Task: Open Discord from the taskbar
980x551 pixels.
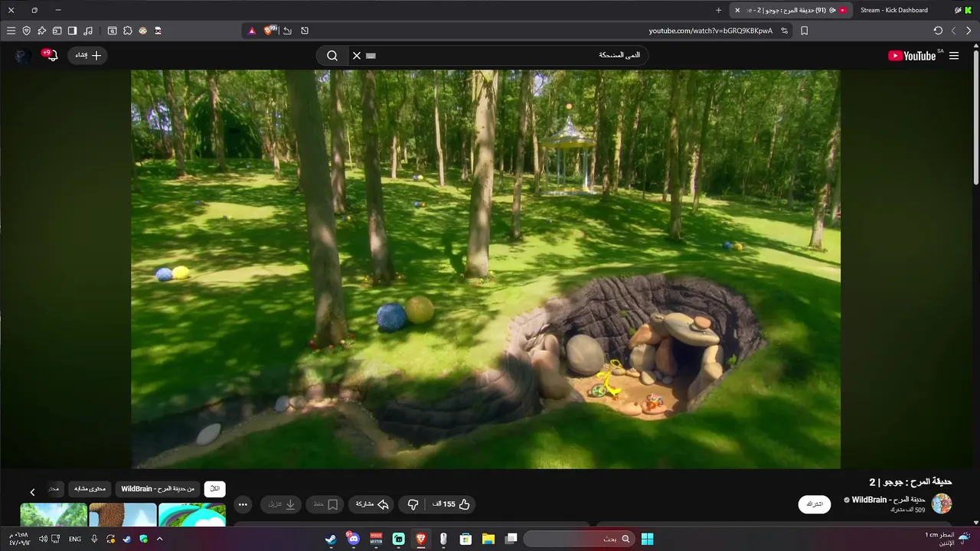Action: click(353, 539)
